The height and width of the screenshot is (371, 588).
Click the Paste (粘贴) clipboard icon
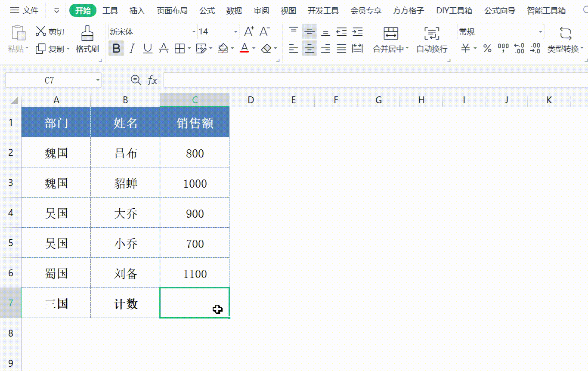18,34
